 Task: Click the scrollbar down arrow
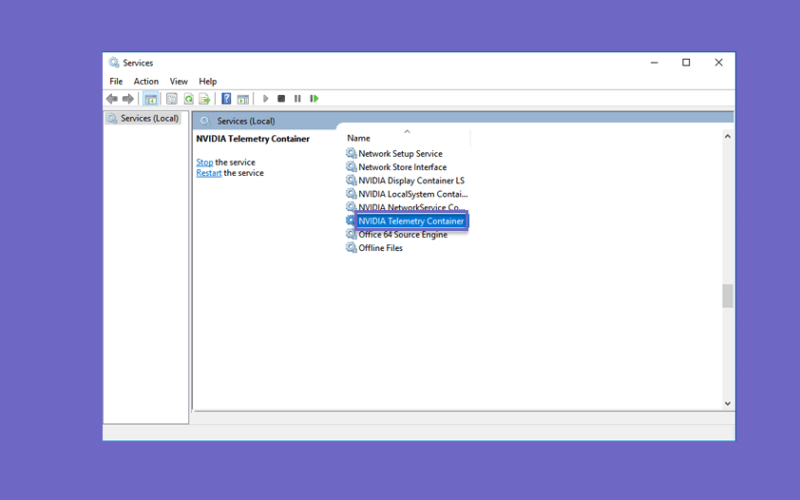[728, 403]
